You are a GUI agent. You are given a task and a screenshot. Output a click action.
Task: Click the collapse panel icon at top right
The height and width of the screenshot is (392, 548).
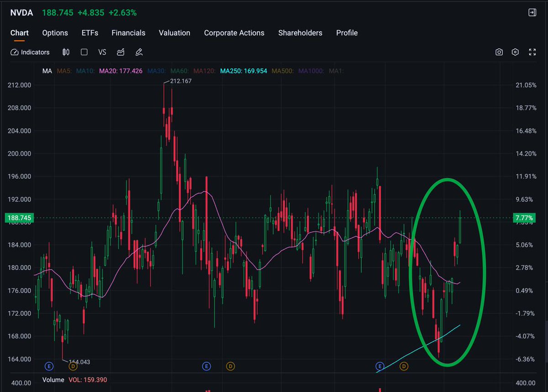pyautogui.click(x=532, y=12)
